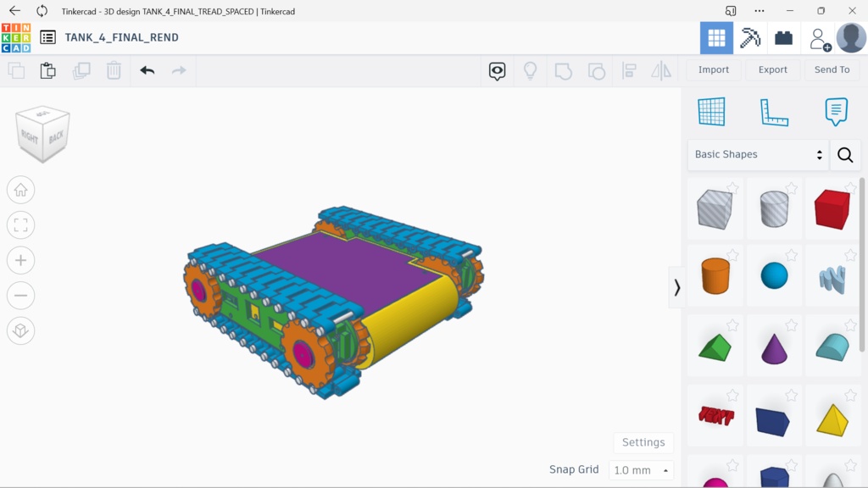Click the Mirror tool icon
Image resolution: width=868 pixels, height=488 pixels.
click(661, 71)
